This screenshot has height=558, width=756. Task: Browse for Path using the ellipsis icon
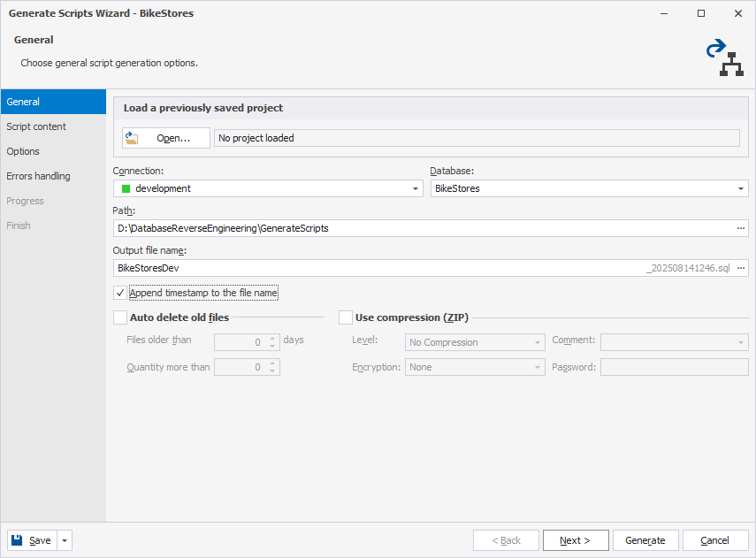(x=741, y=228)
